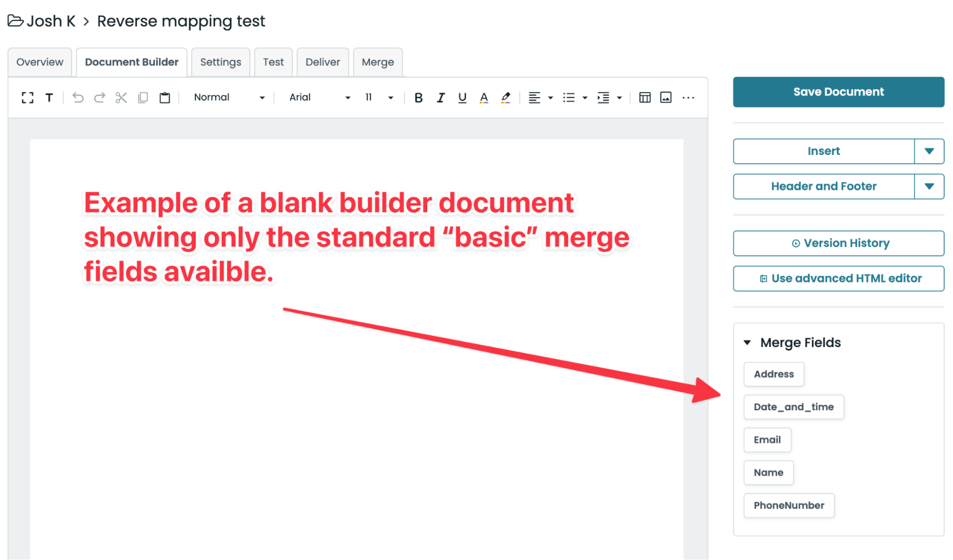Click the paste clipboard icon

[164, 98]
